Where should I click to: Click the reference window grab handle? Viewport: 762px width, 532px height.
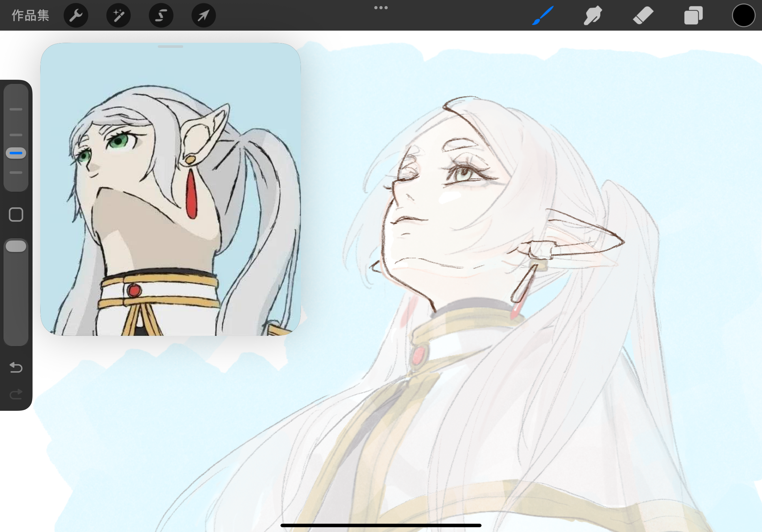point(170,47)
